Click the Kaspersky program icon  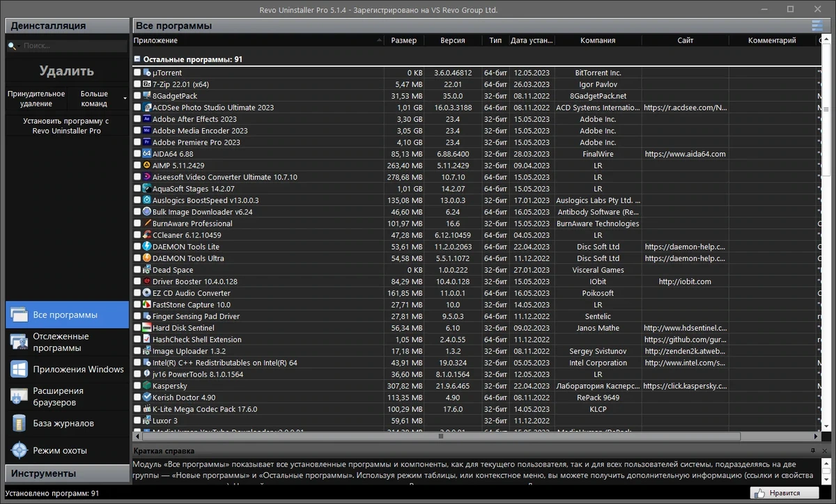(x=147, y=386)
